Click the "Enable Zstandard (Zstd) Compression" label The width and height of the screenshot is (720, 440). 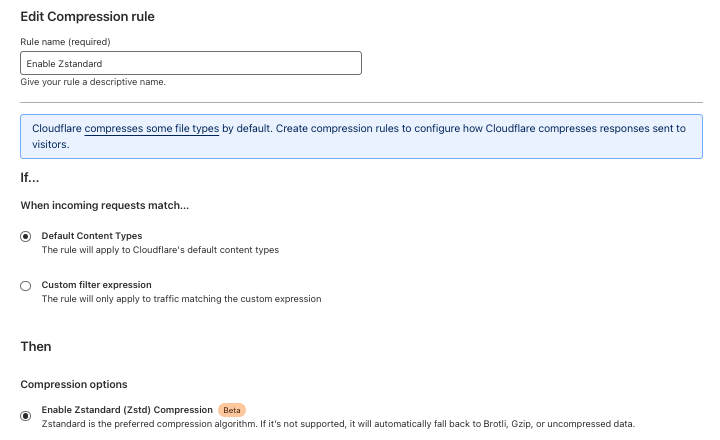127,410
